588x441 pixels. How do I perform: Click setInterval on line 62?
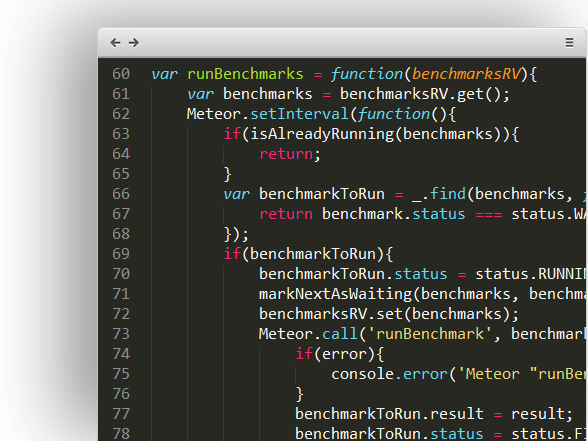pyautogui.click(x=299, y=114)
